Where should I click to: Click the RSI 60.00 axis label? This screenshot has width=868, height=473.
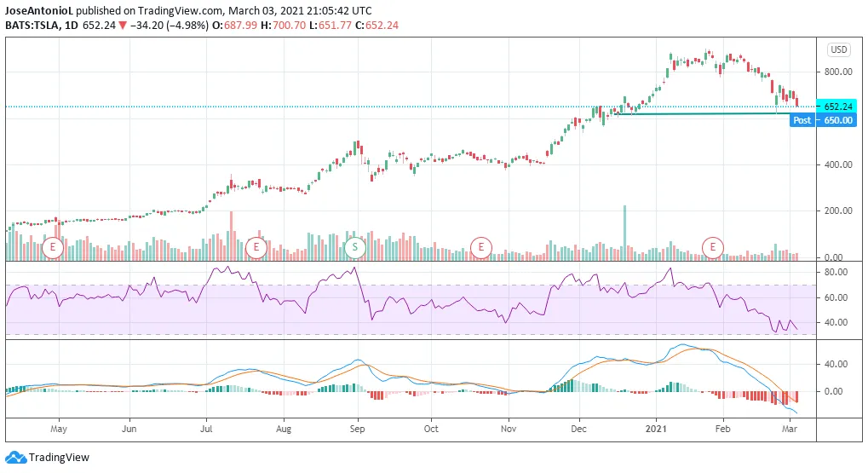[836, 297]
